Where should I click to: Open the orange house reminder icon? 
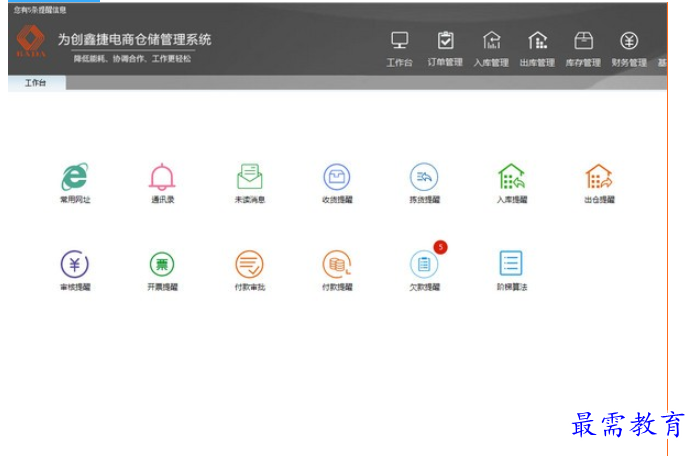(598, 178)
